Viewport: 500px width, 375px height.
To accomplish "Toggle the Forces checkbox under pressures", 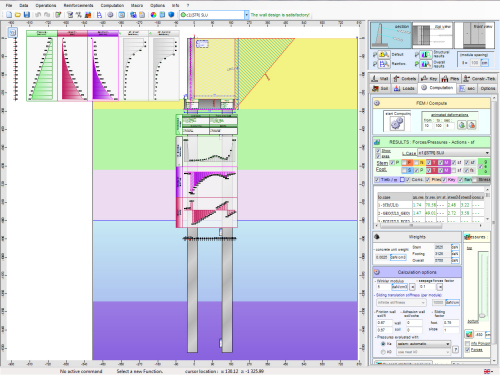I will 467,350.
